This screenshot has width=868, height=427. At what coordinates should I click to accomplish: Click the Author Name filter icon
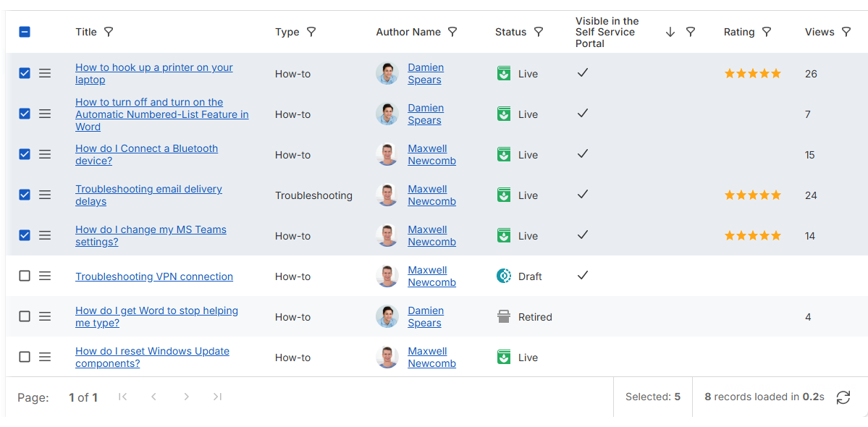(452, 32)
